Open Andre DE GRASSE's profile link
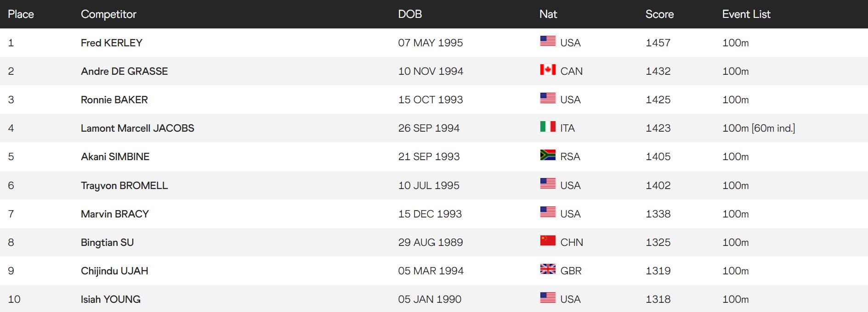868x312 pixels. click(124, 71)
